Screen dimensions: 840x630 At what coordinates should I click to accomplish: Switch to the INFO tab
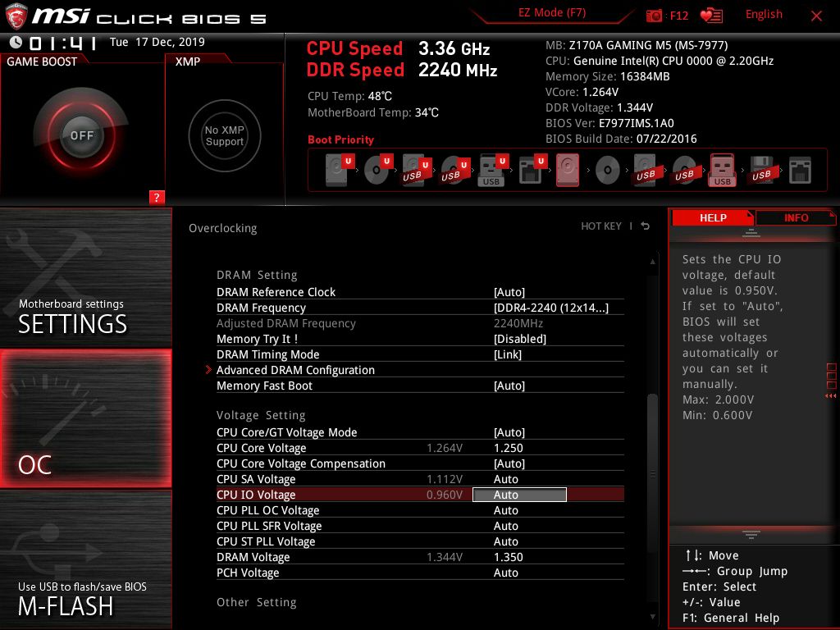point(796,218)
